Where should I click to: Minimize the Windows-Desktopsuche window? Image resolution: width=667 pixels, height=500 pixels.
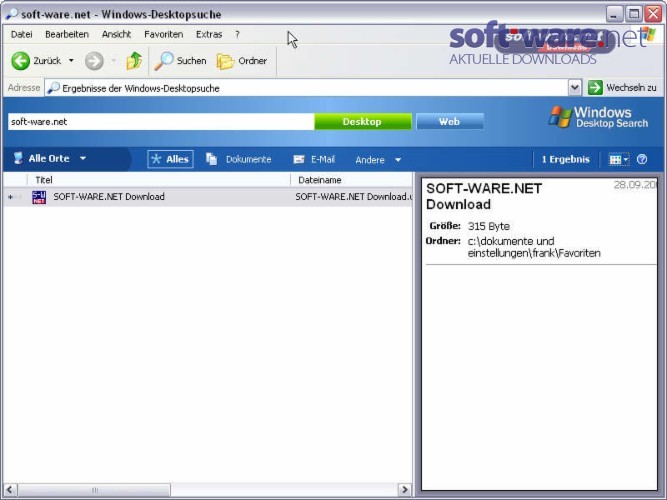pyautogui.click(x=614, y=14)
